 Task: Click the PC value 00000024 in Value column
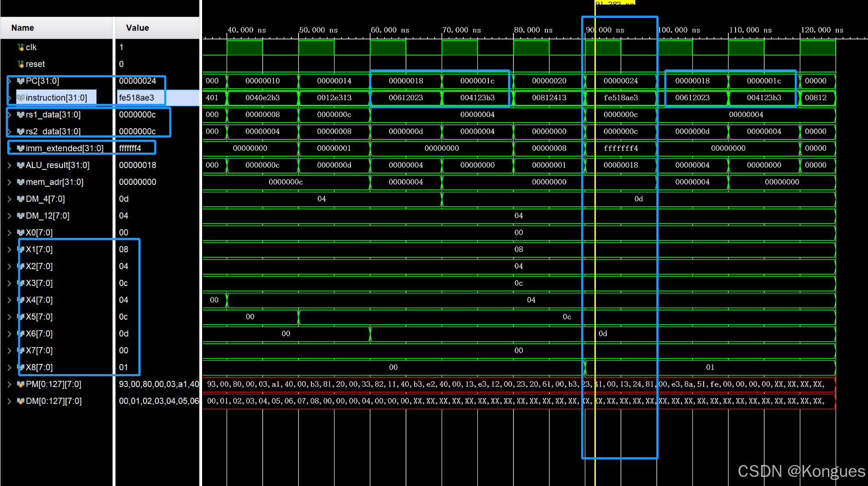pyautogui.click(x=137, y=81)
